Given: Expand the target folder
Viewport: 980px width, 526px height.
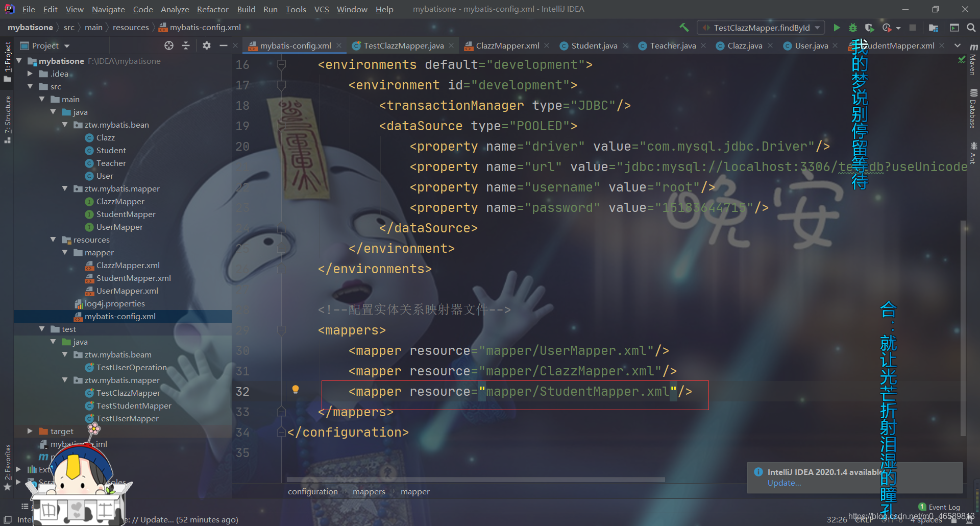Looking at the screenshot, I should pyautogui.click(x=30, y=431).
